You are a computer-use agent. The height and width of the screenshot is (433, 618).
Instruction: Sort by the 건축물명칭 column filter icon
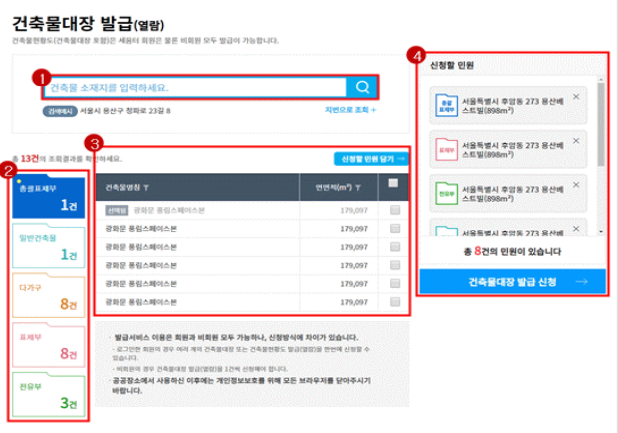pos(146,188)
